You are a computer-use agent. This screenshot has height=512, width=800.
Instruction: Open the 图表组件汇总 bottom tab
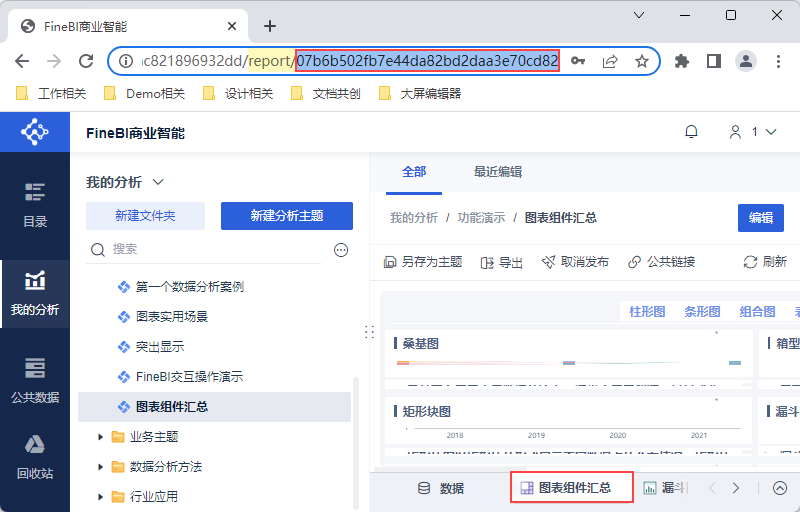click(572, 488)
